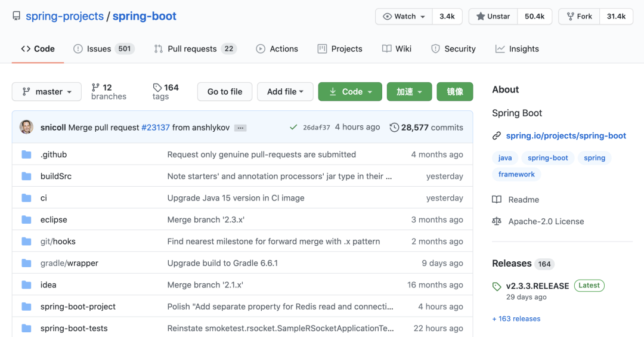Open the + 163 releases link
This screenshot has height=337, width=644.
pyautogui.click(x=516, y=319)
